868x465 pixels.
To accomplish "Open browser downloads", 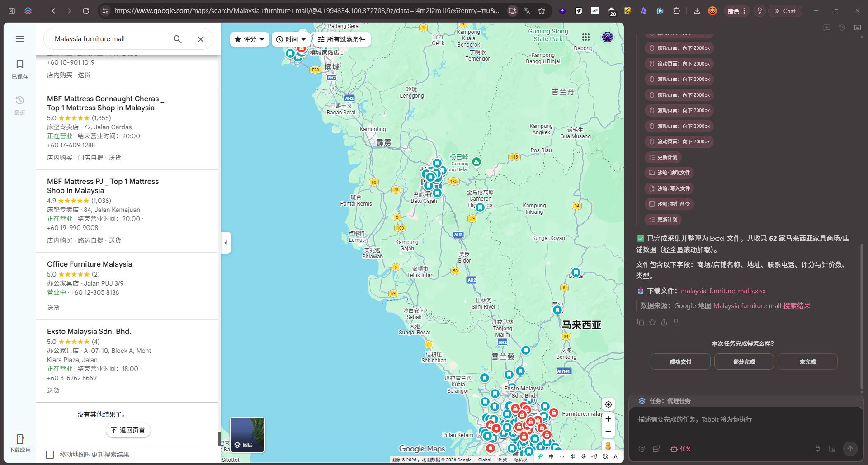I will (697, 11).
